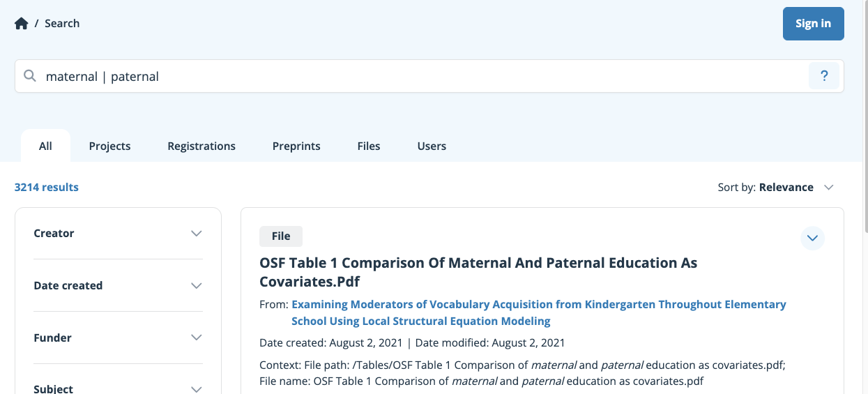Open Examining Moderators of Vocabulary Acquisition link
The height and width of the screenshot is (394, 868).
coord(539,313)
